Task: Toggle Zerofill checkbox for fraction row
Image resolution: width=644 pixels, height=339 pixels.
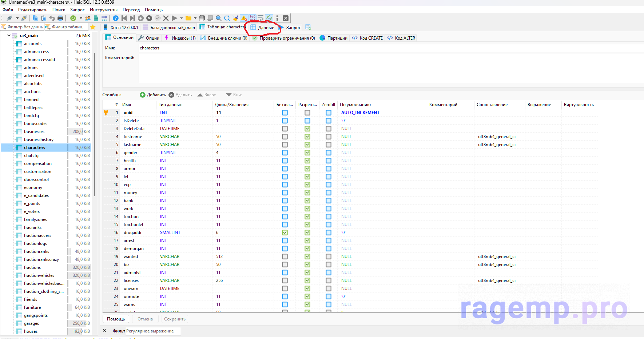Action: [329, 217]
